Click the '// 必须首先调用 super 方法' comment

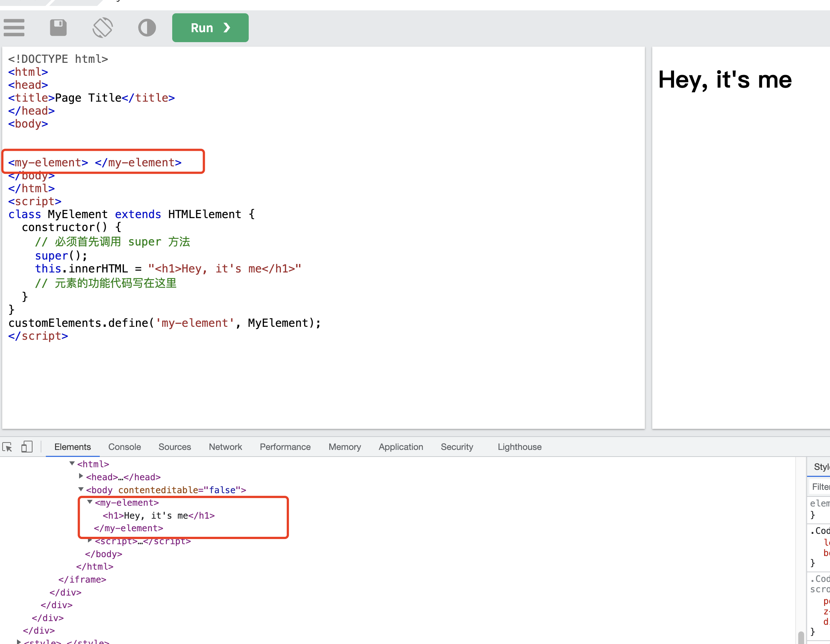coord(112,241)
